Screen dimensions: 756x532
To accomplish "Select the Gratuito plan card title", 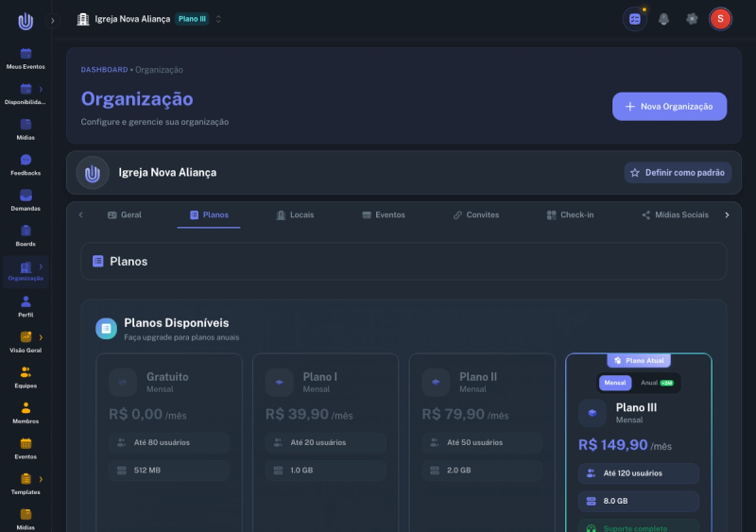I will tap(167, 377).
